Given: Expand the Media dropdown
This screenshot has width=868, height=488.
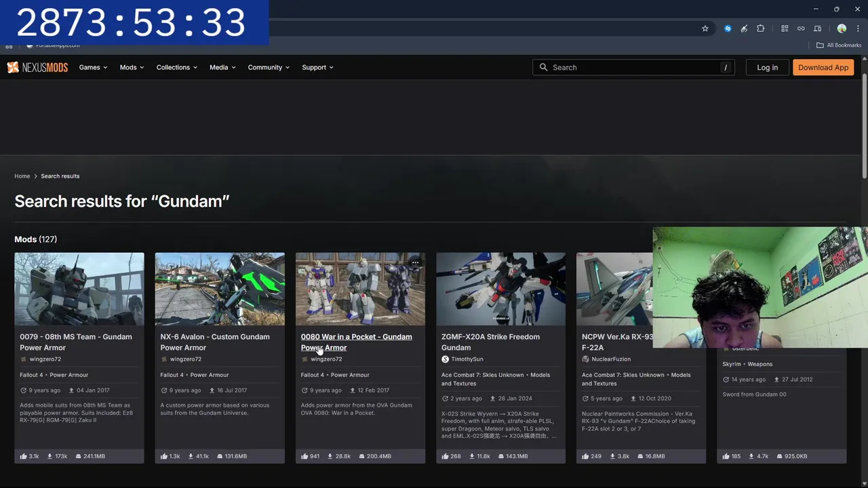Looking at the screenshot, I should [x=222, y=67].
